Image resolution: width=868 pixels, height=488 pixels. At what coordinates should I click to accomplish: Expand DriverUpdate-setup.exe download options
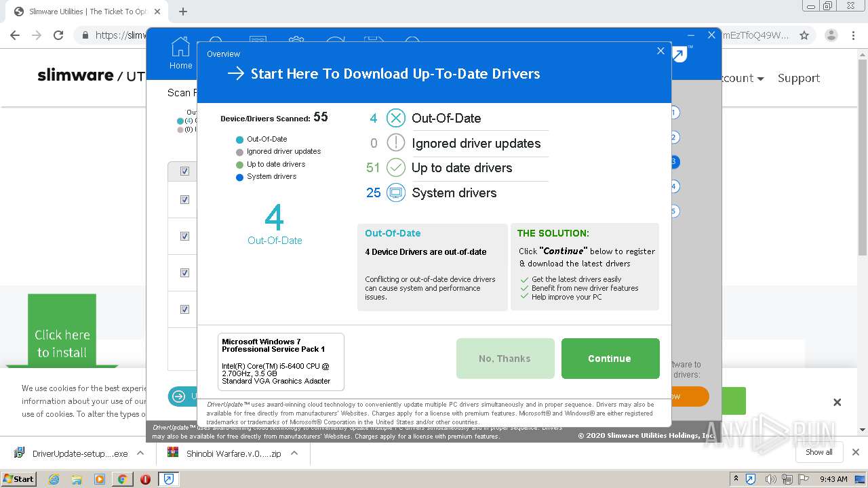pos(140,453)
